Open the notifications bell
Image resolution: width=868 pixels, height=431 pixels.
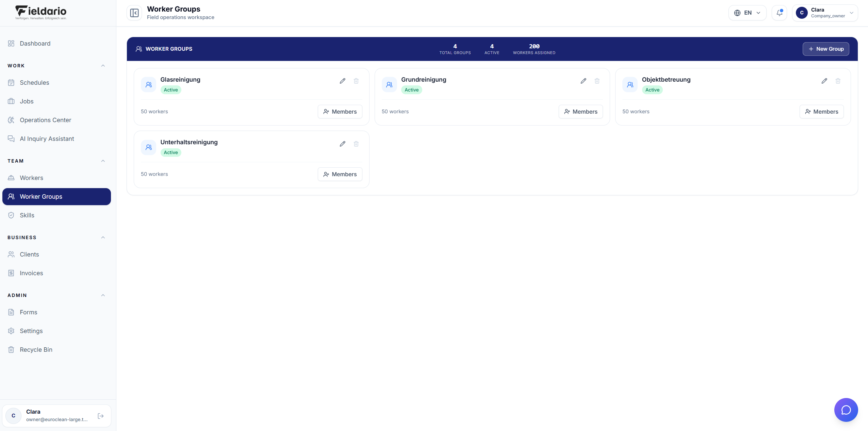point(779,13)
